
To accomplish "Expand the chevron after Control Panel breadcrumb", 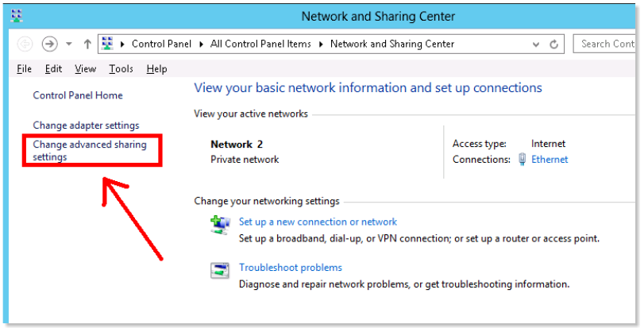I will point(201,44).
